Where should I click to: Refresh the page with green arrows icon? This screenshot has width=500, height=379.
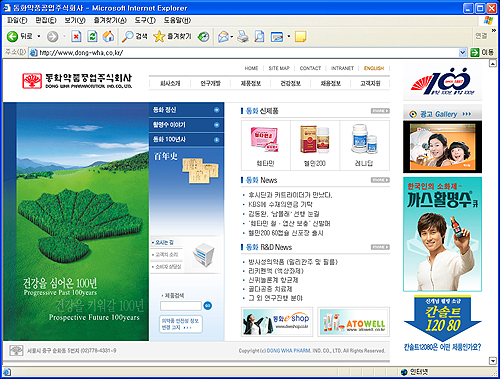coord(92,36)
